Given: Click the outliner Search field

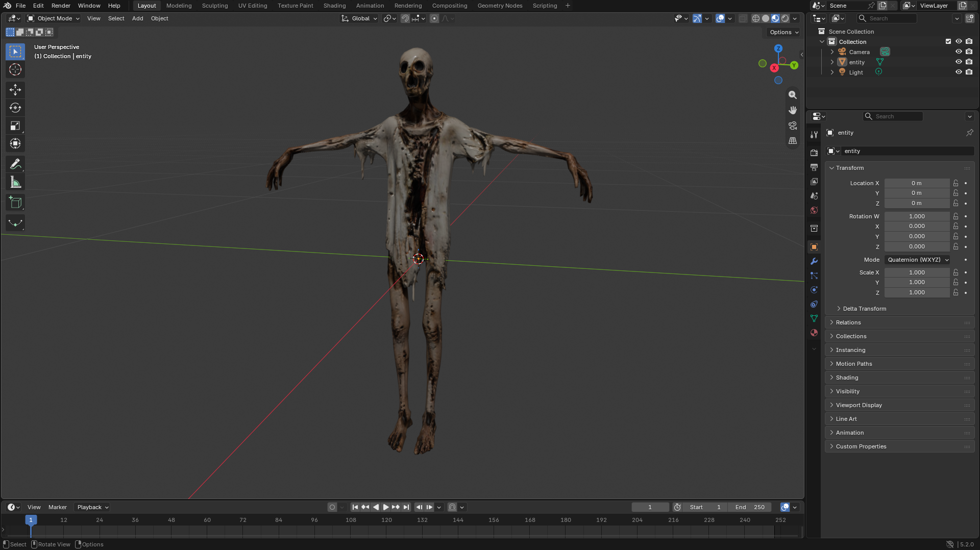Looking at the screenshot, I should (888, 18).
